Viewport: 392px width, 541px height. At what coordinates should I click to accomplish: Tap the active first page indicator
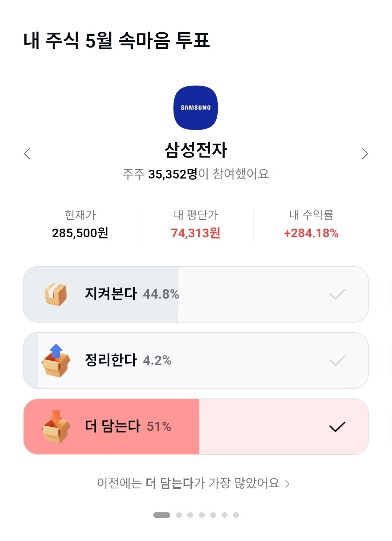point(162,515)
